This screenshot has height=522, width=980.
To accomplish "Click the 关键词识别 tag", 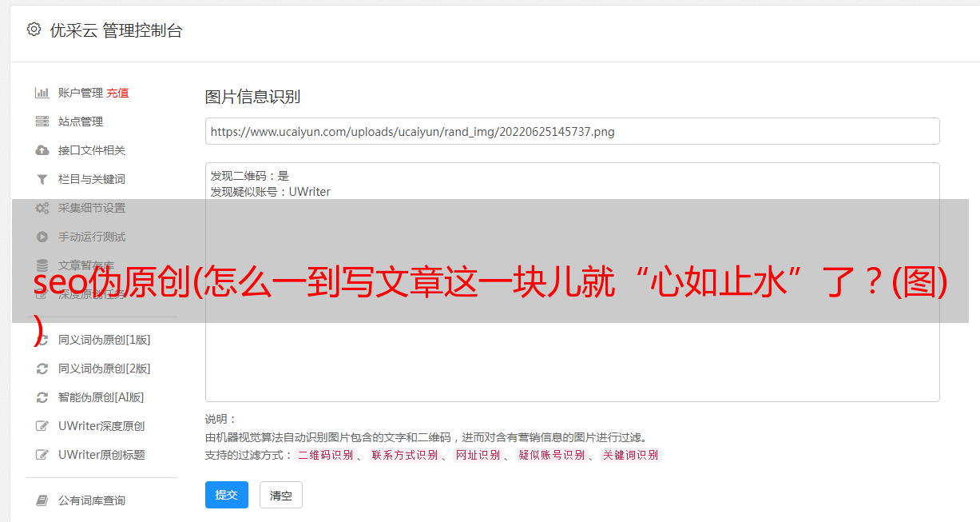I will point(630,455).
